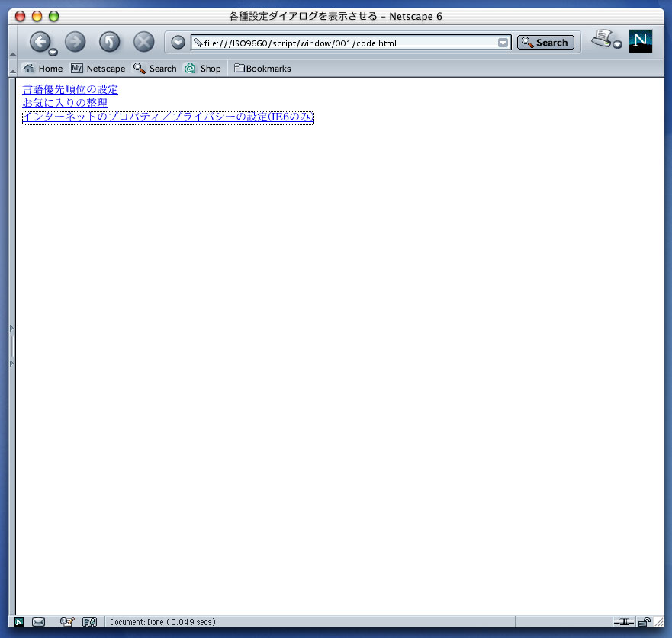672x638 pixels.
Task: Close the Netscape window with red button
Action: (20, 16)
